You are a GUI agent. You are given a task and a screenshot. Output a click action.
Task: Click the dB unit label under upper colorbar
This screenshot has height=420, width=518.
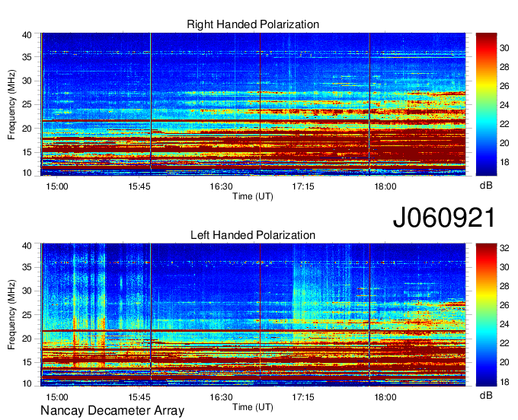pos(486,185)
